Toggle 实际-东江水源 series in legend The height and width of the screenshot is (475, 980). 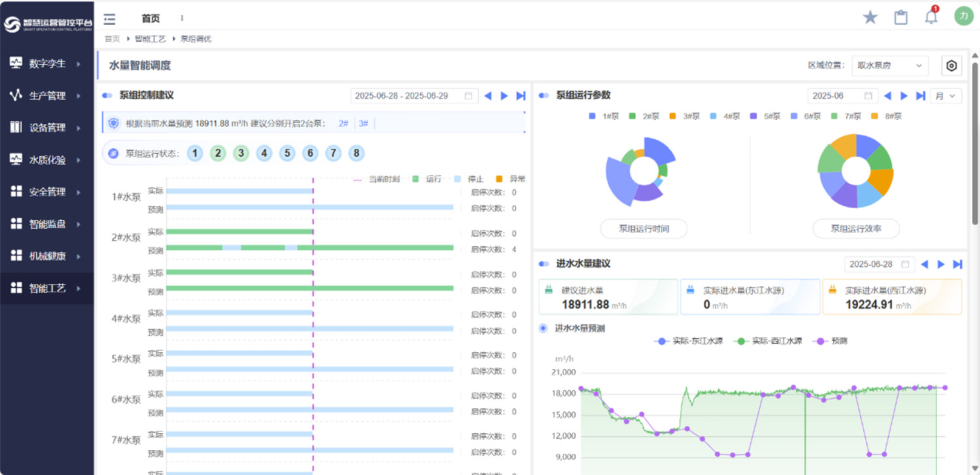689,341
